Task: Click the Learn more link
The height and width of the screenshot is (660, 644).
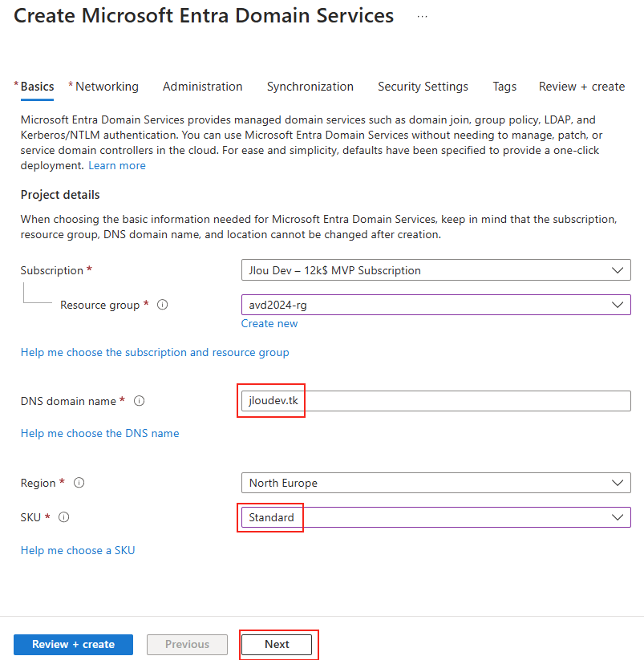Action: coord(117,166)
